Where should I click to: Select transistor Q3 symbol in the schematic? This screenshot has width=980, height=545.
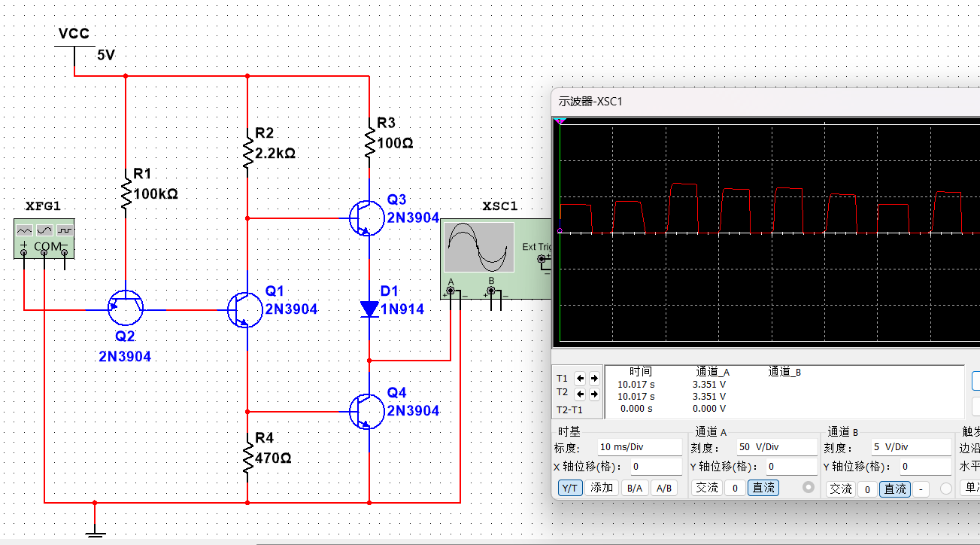pos(368,218)
